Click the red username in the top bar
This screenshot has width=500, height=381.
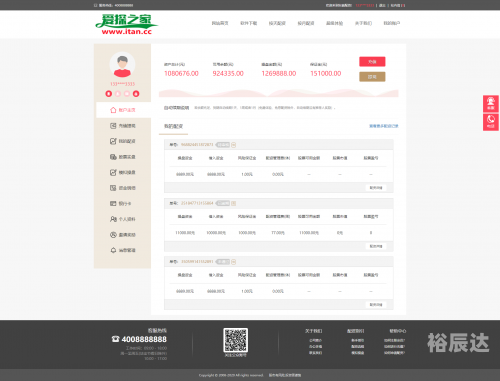[365, 5]
